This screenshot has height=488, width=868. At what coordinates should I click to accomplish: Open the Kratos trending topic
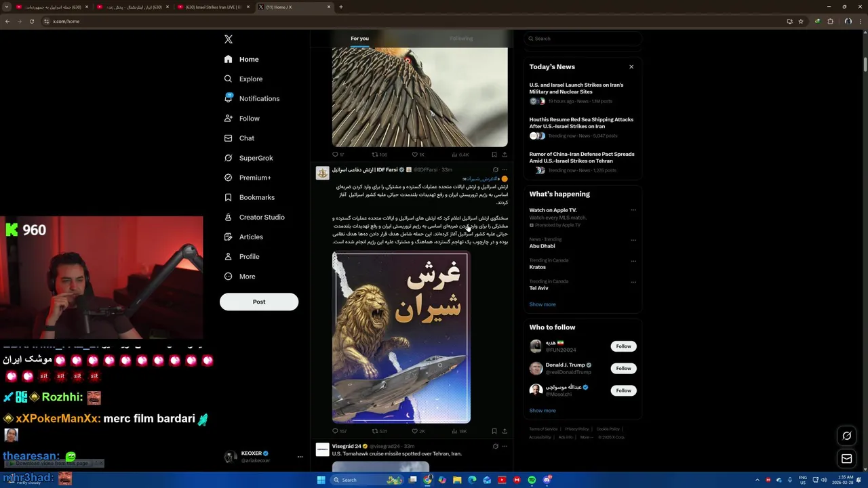(538, 267)
